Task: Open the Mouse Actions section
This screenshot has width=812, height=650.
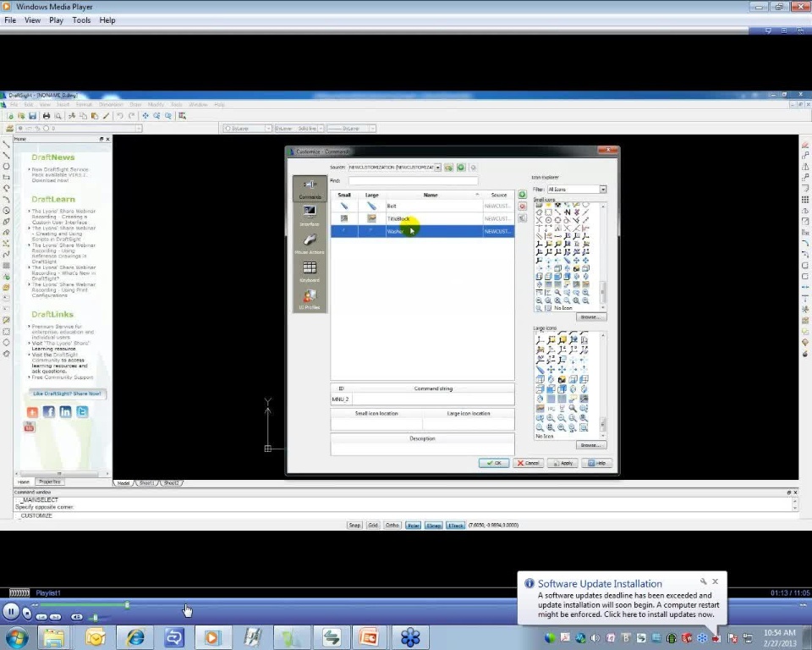Action: click(310, 243)
